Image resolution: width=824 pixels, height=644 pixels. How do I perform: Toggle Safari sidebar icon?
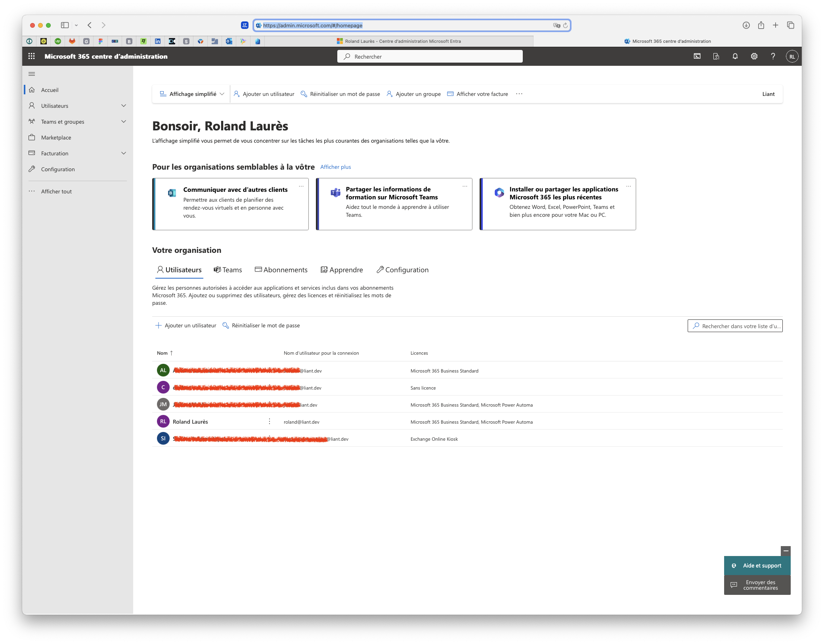[x=65, y=25]
